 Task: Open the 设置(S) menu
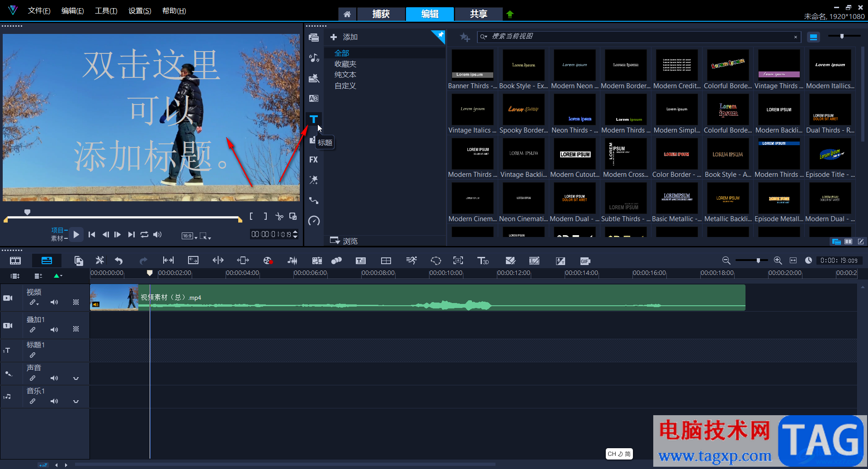[x=140, y=10]
